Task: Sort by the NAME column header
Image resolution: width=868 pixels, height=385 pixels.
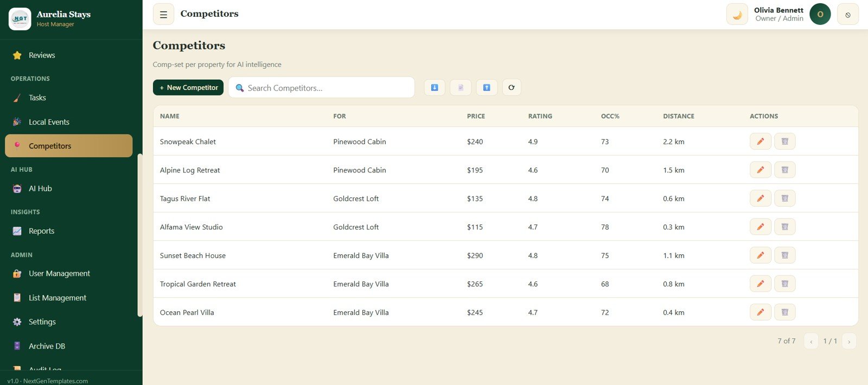Action: point(170,116)
